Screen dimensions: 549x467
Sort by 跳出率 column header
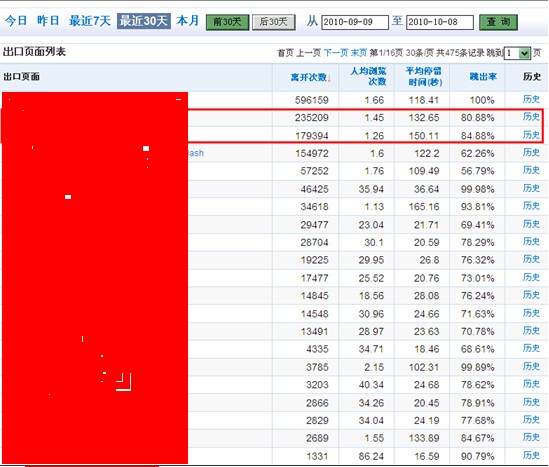click(x=483, y=77)
